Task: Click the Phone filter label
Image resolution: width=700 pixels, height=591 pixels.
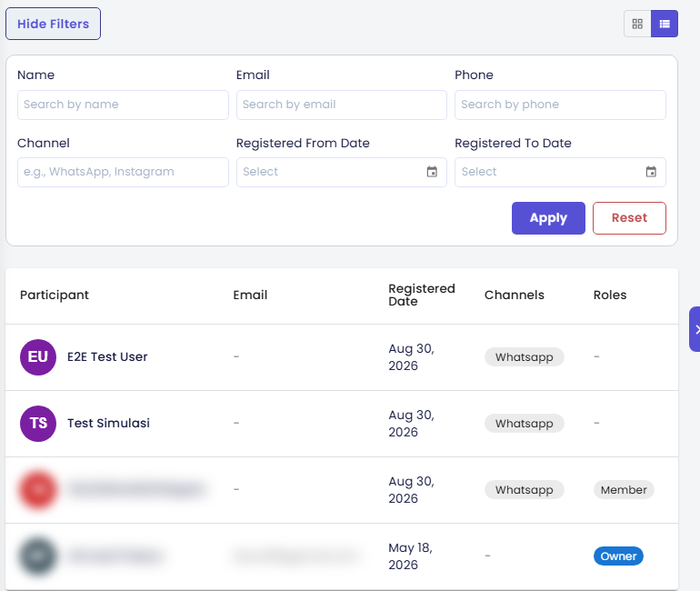Action: click(x=474, y=75)
